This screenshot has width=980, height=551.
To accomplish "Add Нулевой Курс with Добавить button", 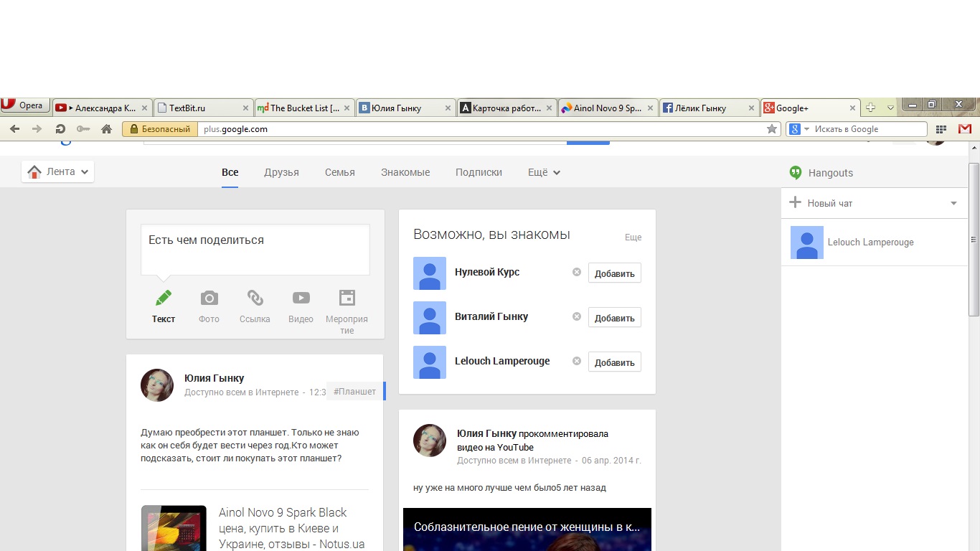I will pos(615,273).
